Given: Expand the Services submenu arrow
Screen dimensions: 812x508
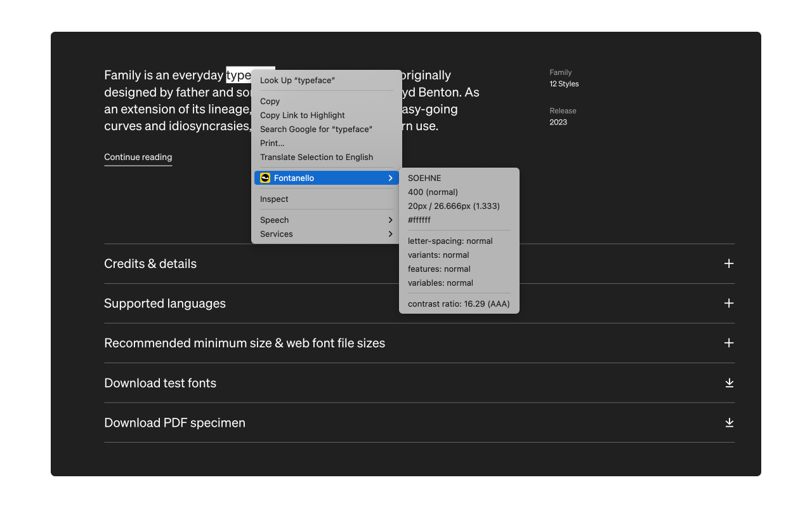Looking at the screenshot, I should pos(390,234).
